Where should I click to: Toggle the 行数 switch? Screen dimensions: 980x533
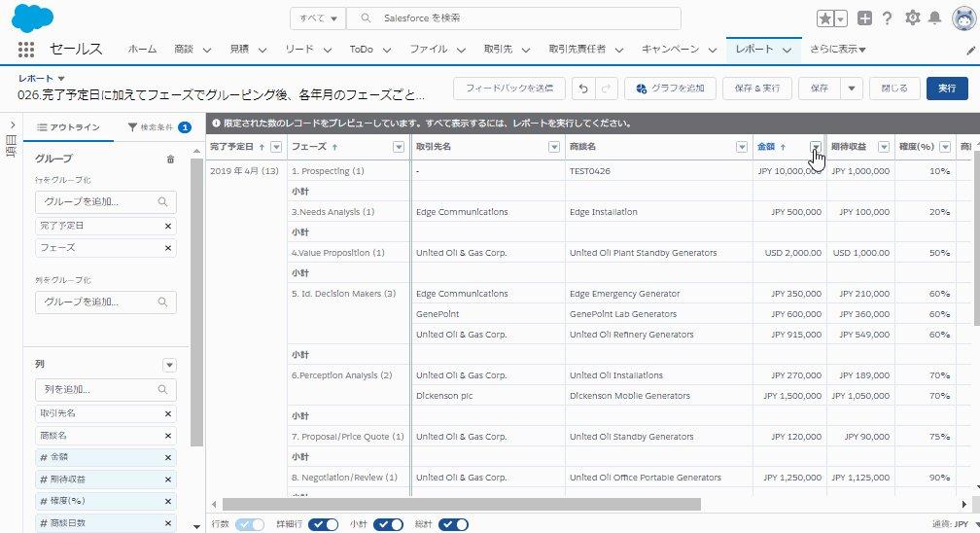pos(250,525)
